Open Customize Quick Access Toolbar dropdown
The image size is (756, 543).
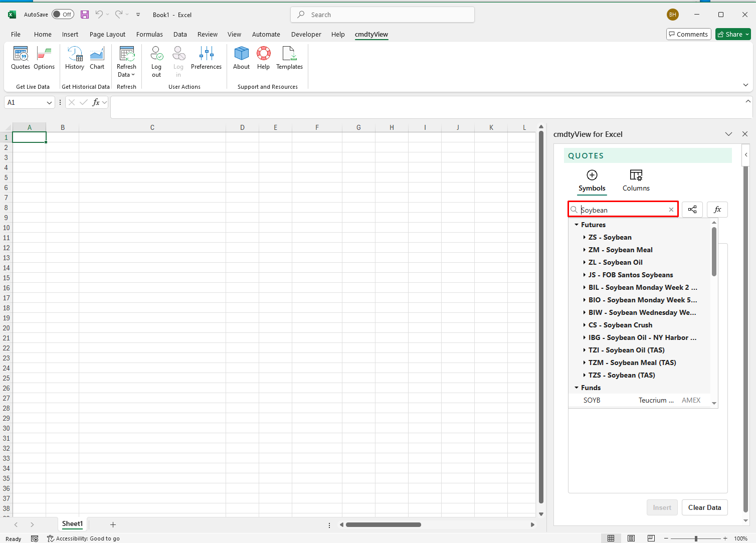[138, 15]
